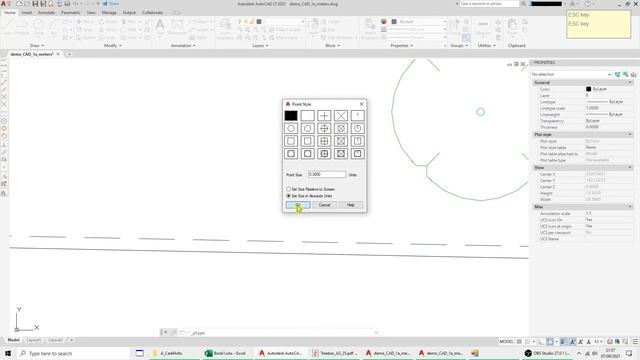Select the third-row first square point style

[291, 141]
